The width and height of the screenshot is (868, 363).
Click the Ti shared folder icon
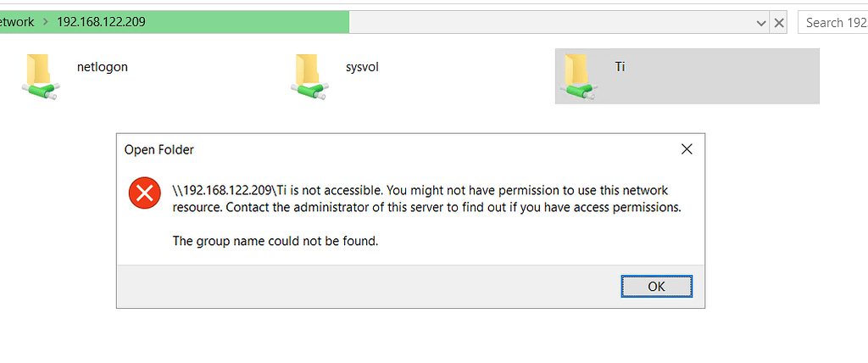pos(577,75)
